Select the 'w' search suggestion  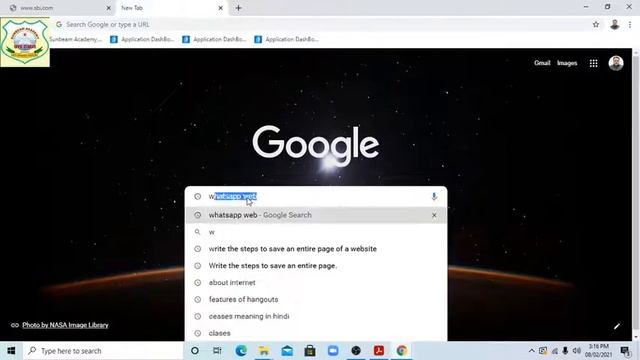pyautogui.click(x=316, y=232)
